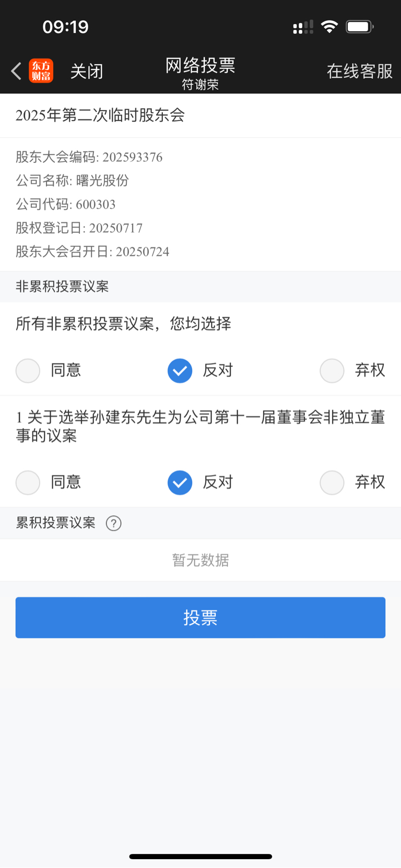401x868 pixels.
Task: Tap the 09:19 clock in status bar
Action: (x=66, y=27)
